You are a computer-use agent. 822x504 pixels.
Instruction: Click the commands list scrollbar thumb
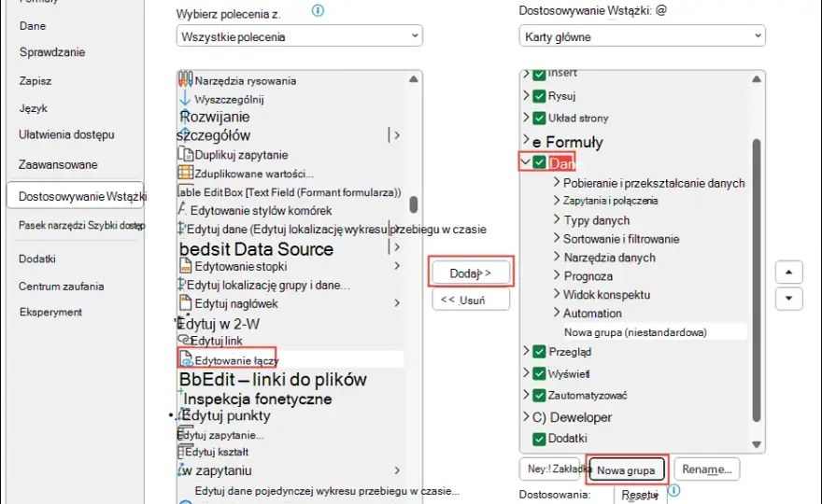tap(414, 204)
